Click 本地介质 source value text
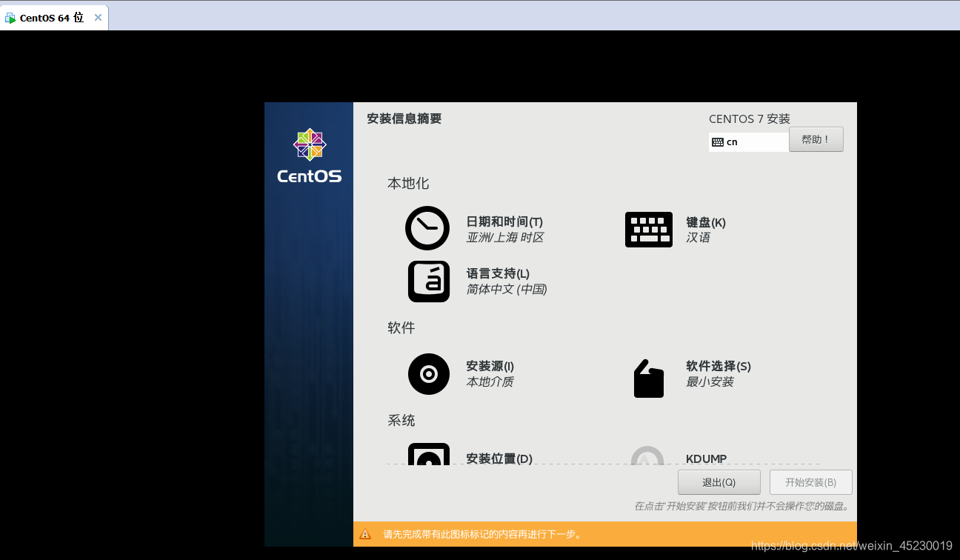The width and height of the screenshot is (960, 560). tap(490, 382)
